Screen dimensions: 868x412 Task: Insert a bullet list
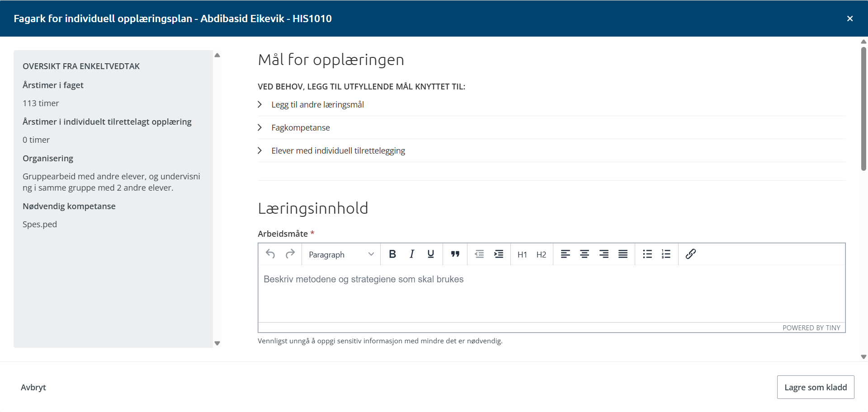point(647,254)
